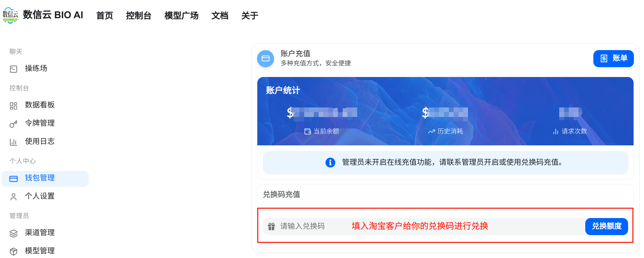
Task: Open 模型广场 from the top menu
Action: (181, 15)
